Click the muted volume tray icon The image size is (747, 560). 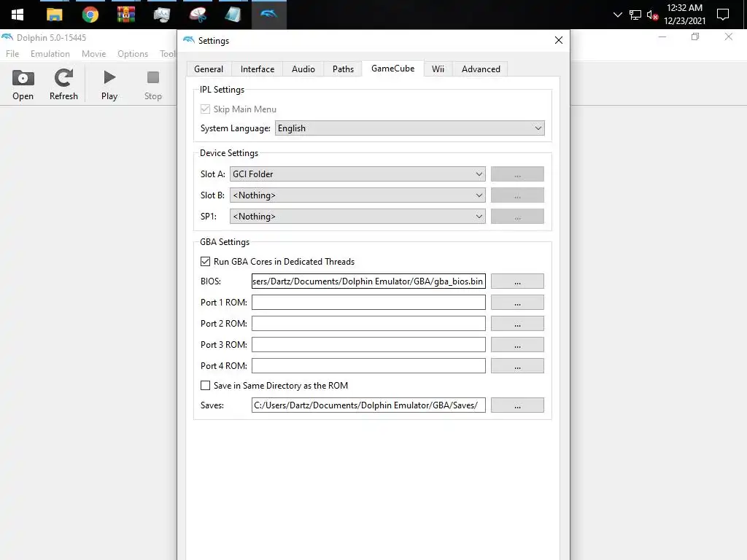(x=652, y=15)
